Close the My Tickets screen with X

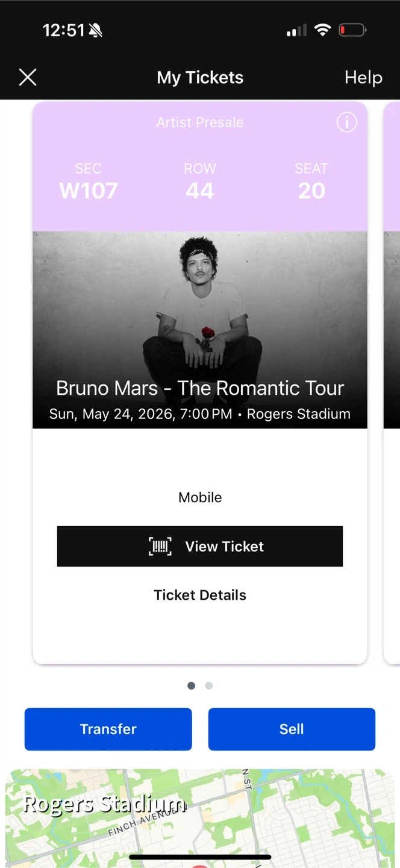(x=28, y=77)
